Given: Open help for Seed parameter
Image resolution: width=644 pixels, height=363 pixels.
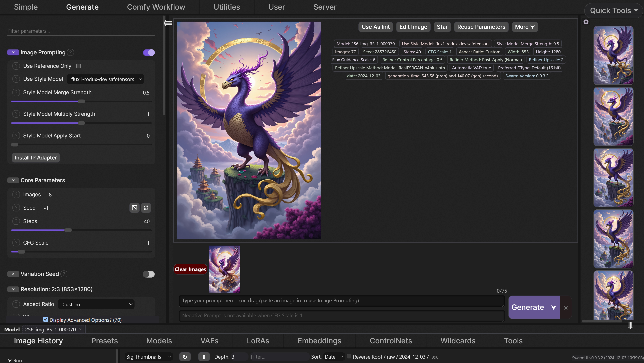Looking at the screenshot, I should (16, 208).
